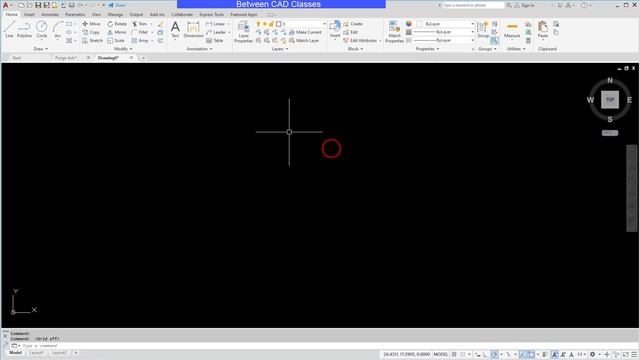Select the Dimension tool
The height and width of the screenshot is (360, 640).
pos(193,29)
